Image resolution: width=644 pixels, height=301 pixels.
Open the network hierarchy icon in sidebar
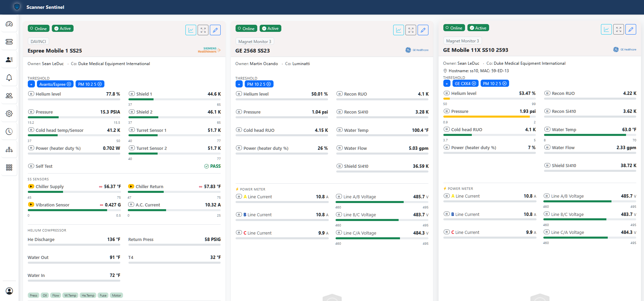point(9,149)
